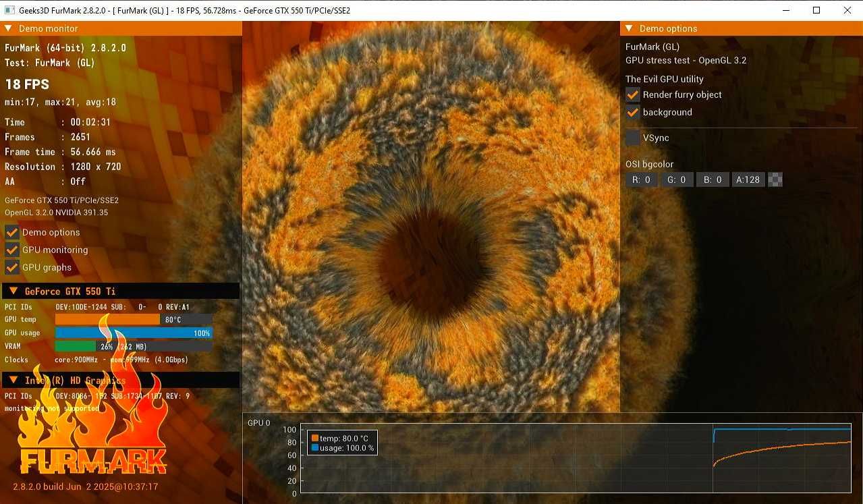Collapse the Intel(R) HD Graphics section
Viewport: 863px width, 504px height.
[x=13, y=381]
